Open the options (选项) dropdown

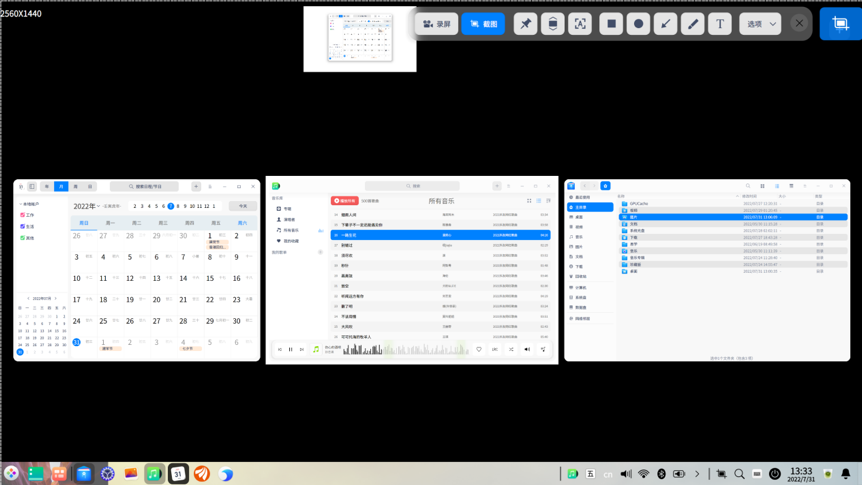point(760,24)
